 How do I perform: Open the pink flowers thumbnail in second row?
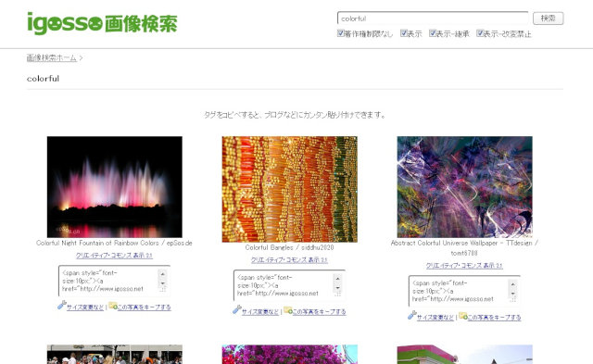(290, 354)
